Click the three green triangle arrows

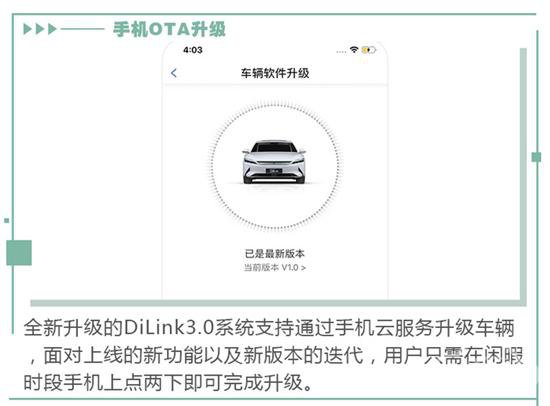pos(40,29)
